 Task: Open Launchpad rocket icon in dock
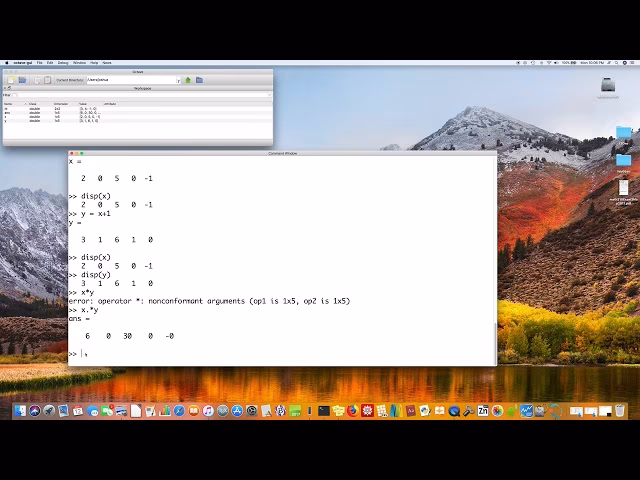pyautogui.click(x=49, y=411)
